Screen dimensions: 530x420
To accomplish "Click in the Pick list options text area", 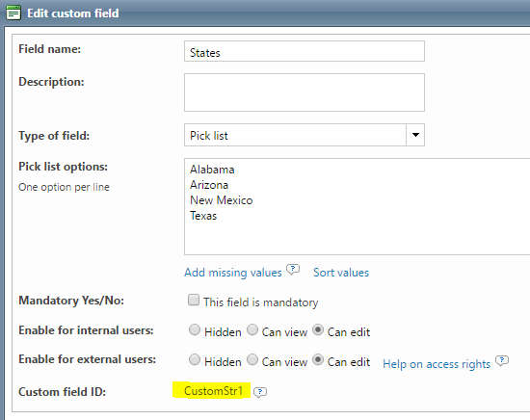I will click(357, 206).
